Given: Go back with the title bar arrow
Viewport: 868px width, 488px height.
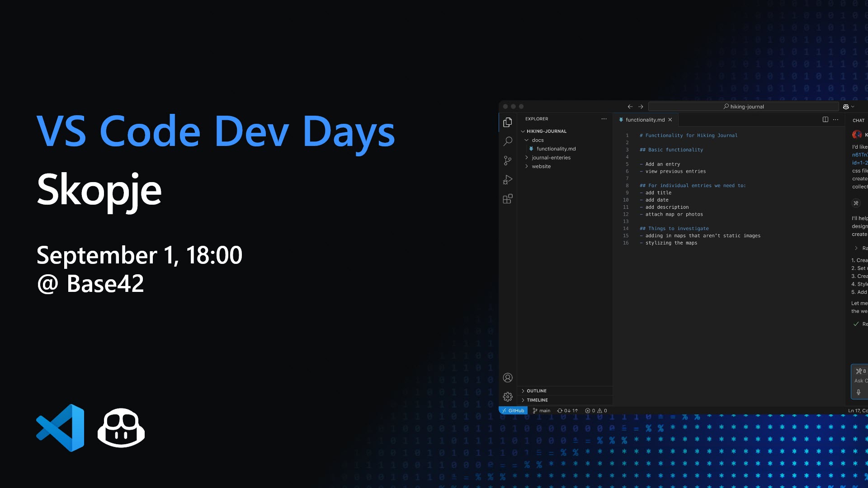Looking at the screenshot, I should pos(630,107).
